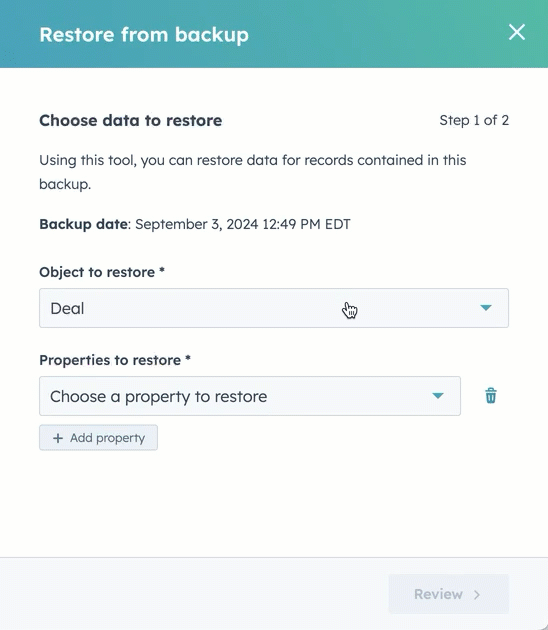
Task: Click the Object to restore field label
Action: [102, 272]
